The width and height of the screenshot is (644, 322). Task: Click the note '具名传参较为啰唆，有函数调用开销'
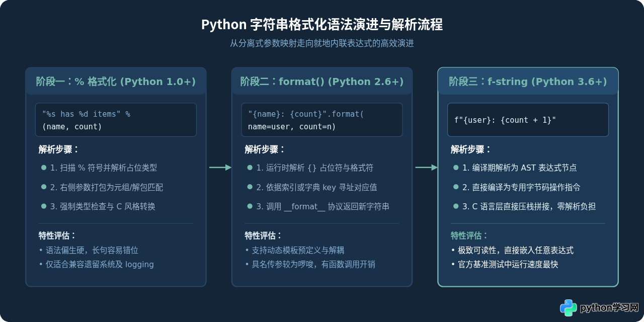point(313,264)
